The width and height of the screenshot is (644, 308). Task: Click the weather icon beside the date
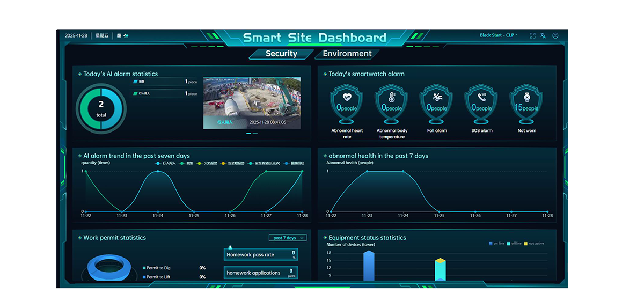(126, 36)
